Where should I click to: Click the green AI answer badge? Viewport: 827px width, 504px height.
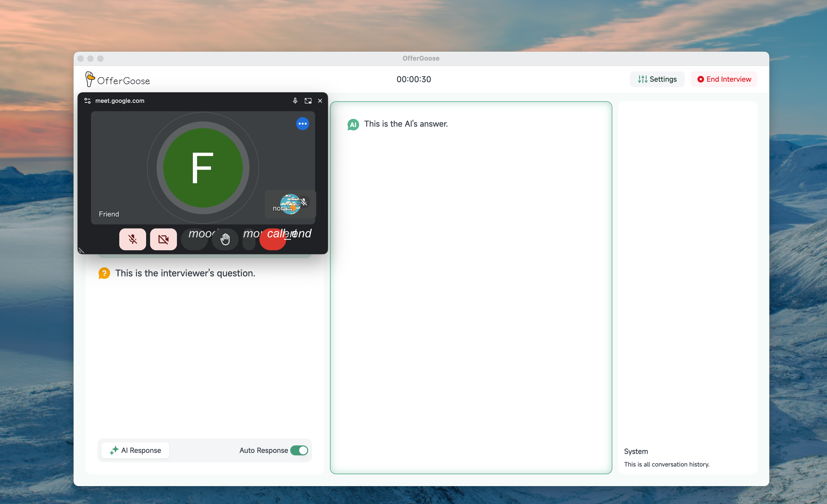coord(353,124)
